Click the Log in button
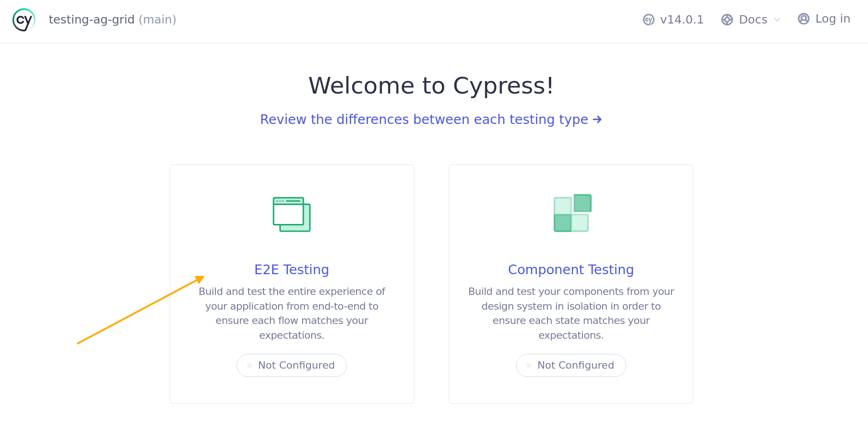 (x=833, y=18)
